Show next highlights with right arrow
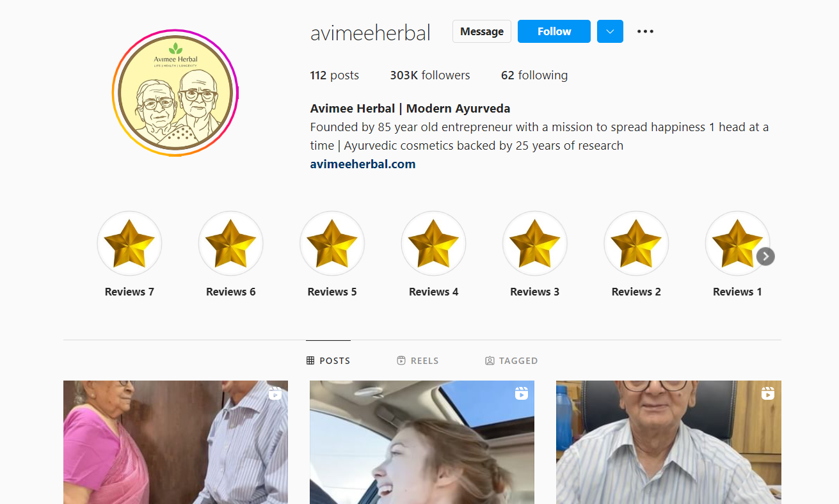 [765, 256]
